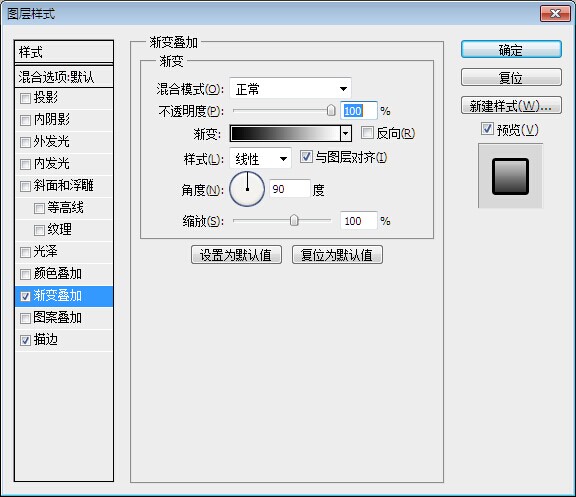Image resolution: width=576 pixels, height=497 pixels.
Task: Toggle the 光泽 checkbox
Action: click(25, 252)
